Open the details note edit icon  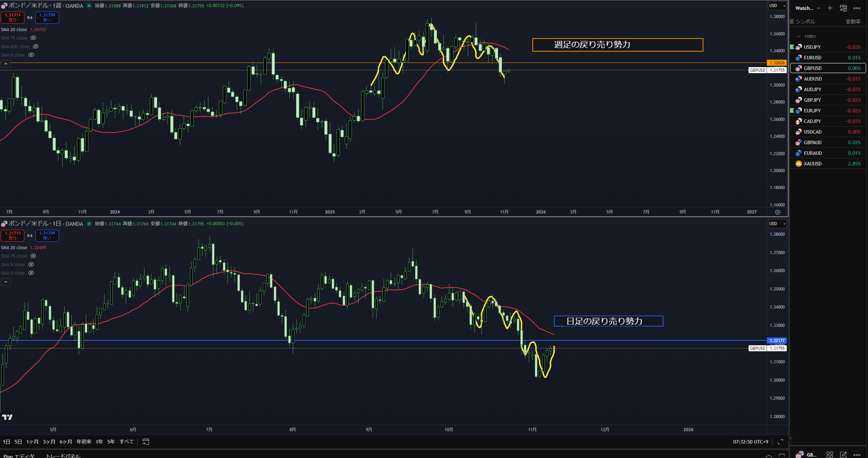843,454
